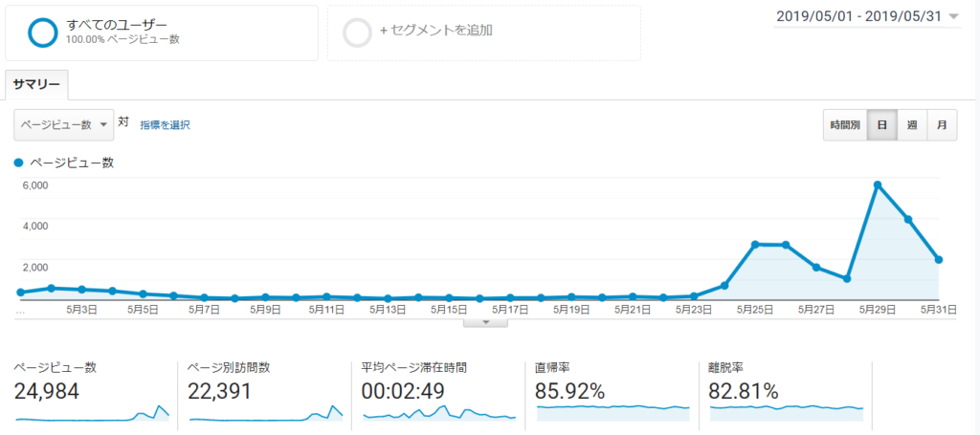The width and height of the screenshot is (980, 435).
Task: Click the 100.00% ページビュー数 subtitle text
Action: pos(122,38)
